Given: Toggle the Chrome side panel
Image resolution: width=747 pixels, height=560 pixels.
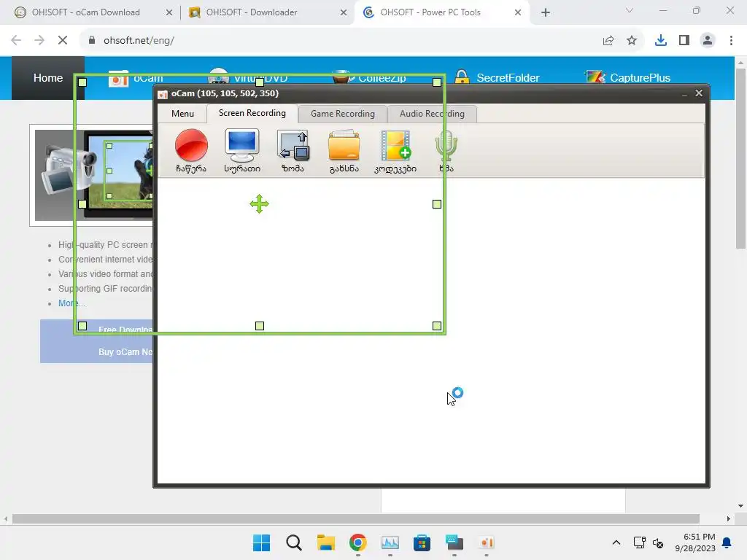Looking at the screenshot, I should (x=684, y=41).
